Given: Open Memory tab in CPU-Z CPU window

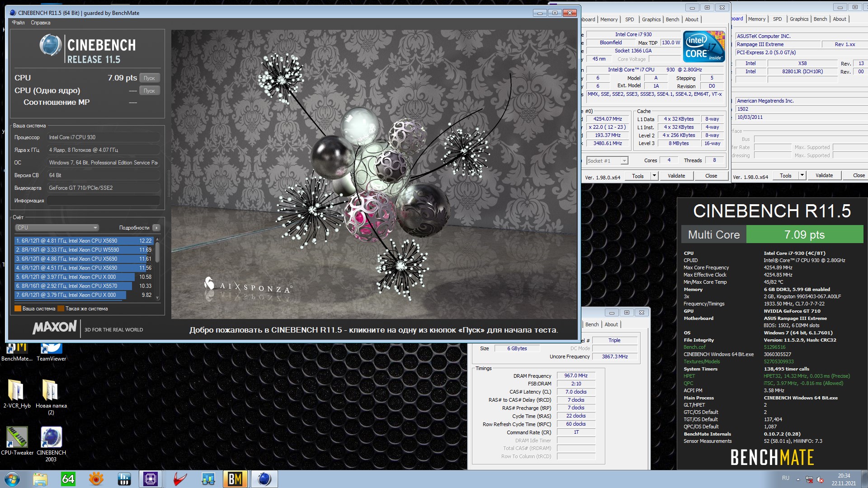Looking at the screenshot, I should click(x=609, y=19).
